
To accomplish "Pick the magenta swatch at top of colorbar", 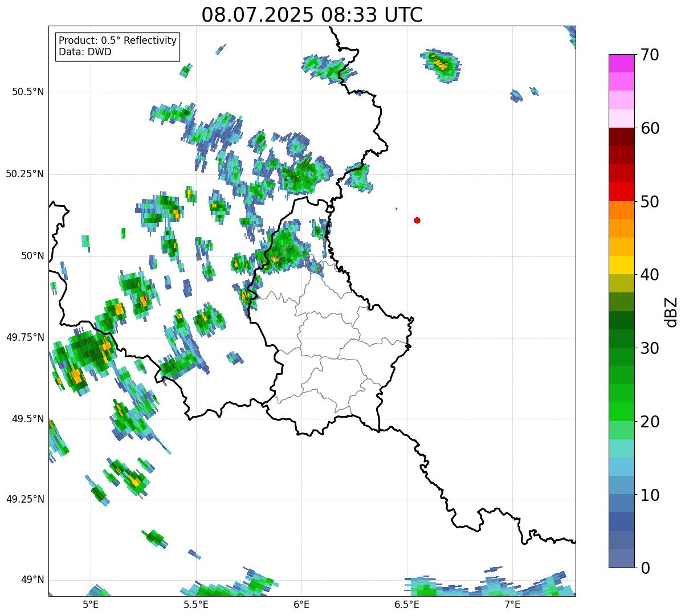I will 622,63.
